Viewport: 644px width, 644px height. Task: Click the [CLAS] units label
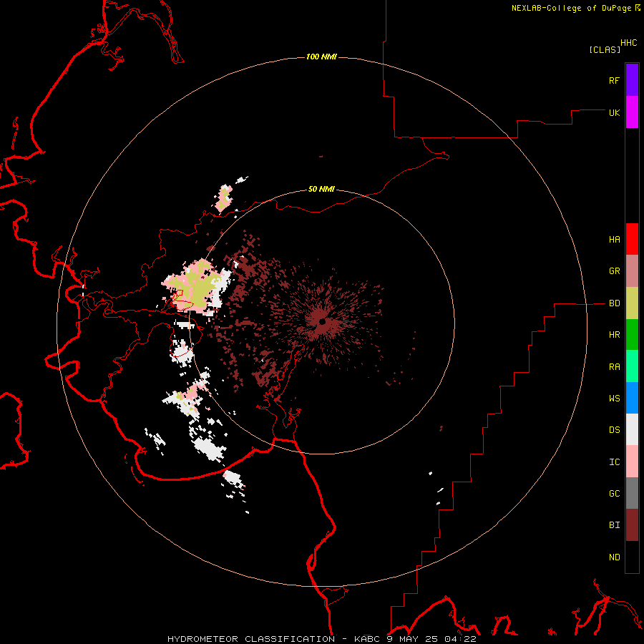tap(604, 49)
